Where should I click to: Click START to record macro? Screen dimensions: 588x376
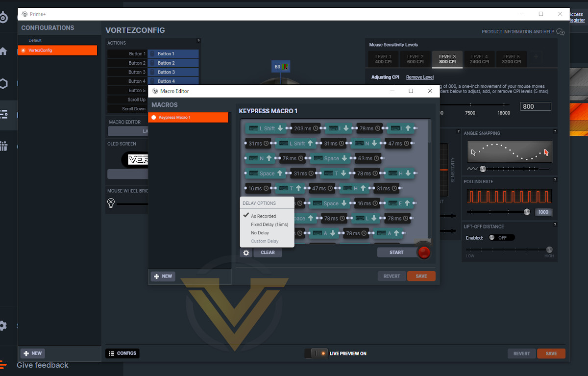396,252
